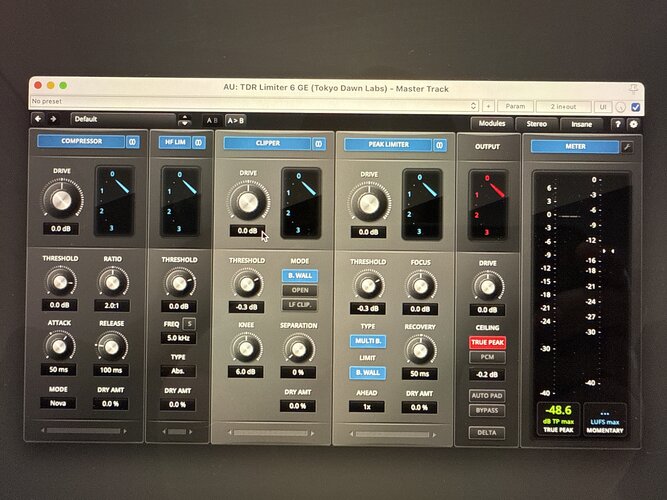Click the Compressor gain reduction meter
The image size is (667, 500).
[114, 200]
